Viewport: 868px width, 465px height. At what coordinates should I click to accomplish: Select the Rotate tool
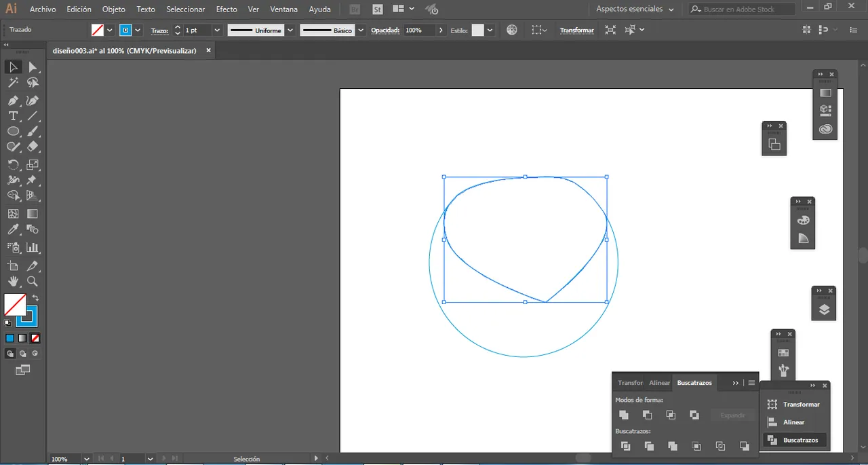(x=13, y=165)
